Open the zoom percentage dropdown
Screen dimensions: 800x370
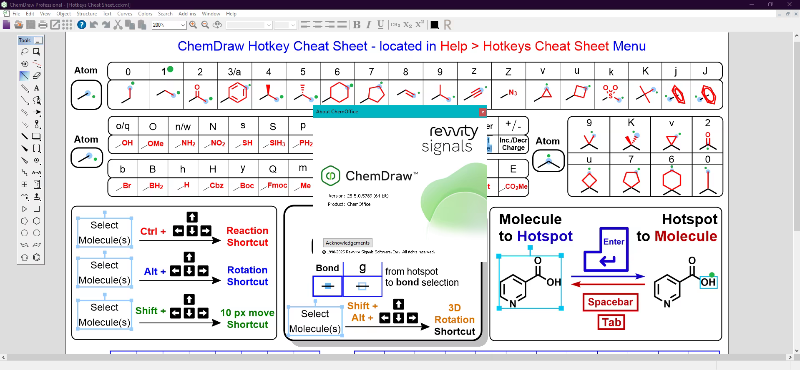pos(183,24)
